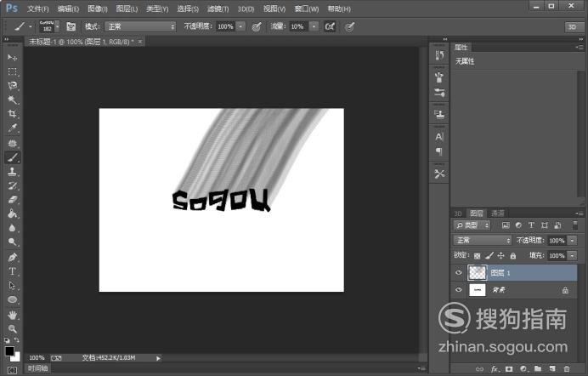Select the History Brush tool
This screenshot has width=588, height=376.
(x=13, y=185)
